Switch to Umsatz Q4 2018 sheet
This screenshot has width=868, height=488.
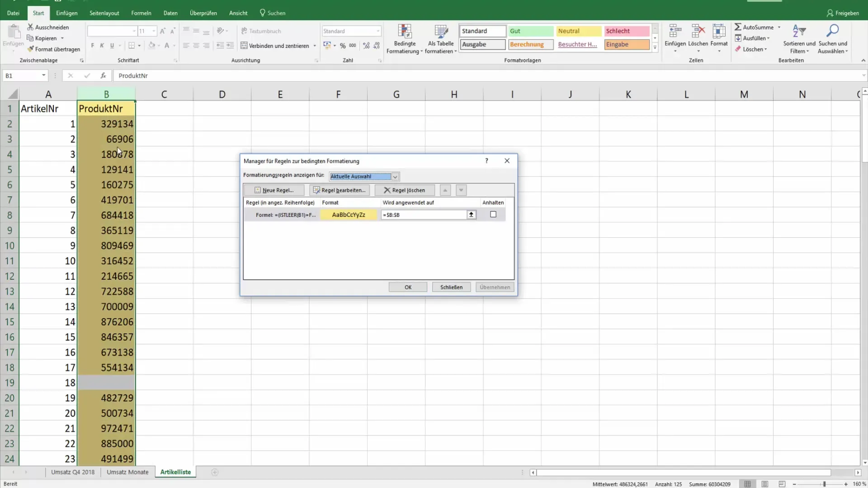click(73, 472)
